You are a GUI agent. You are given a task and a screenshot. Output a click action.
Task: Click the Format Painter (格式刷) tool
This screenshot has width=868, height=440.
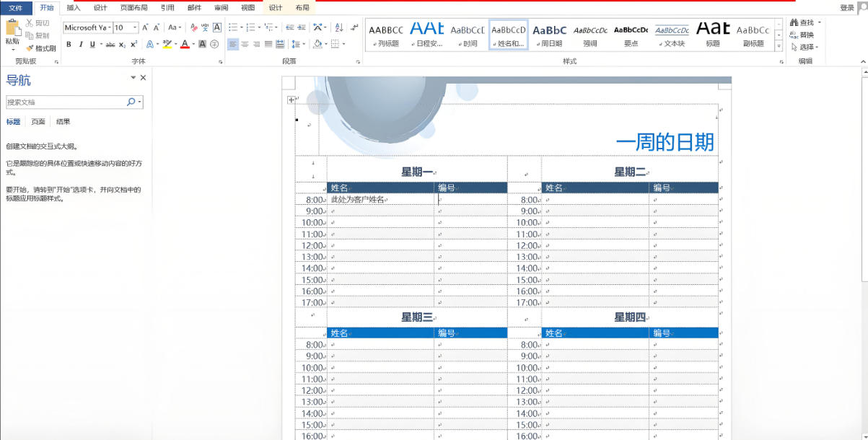(x=41, y=48)
